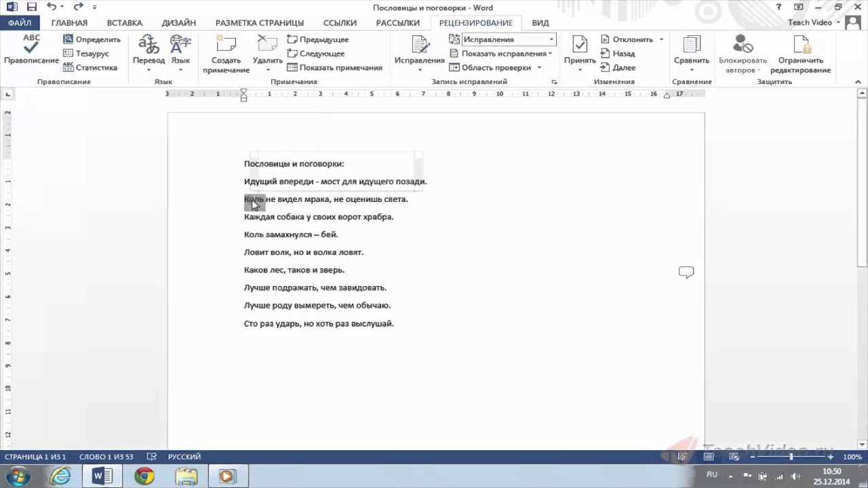The image size is (868, 488).
Task: Go to Предыдущее comment
Action: point(317,39)
